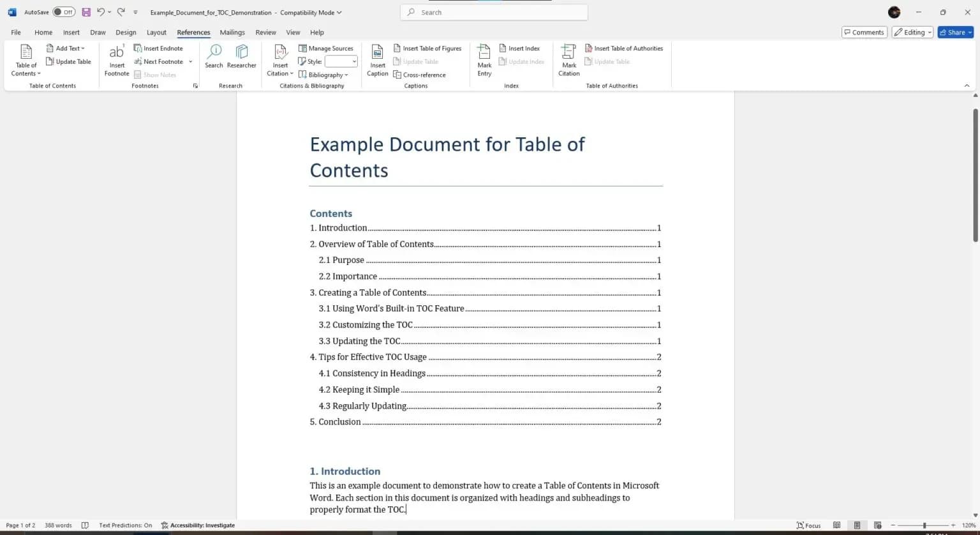Switch to the View tab

click(x=293, y=33)
